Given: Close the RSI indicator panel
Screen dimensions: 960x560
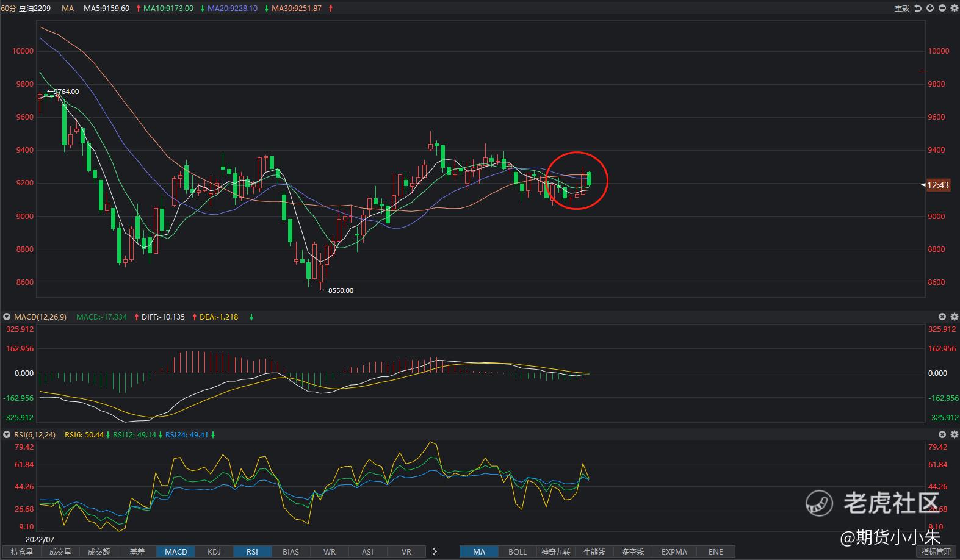Looking at the screenshot, I should [x=942, y=434].
